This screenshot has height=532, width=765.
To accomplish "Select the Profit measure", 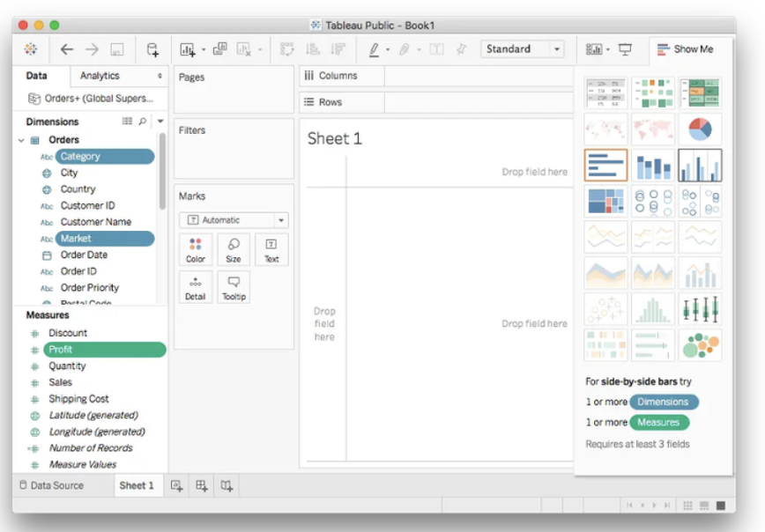I will (104, 350).
